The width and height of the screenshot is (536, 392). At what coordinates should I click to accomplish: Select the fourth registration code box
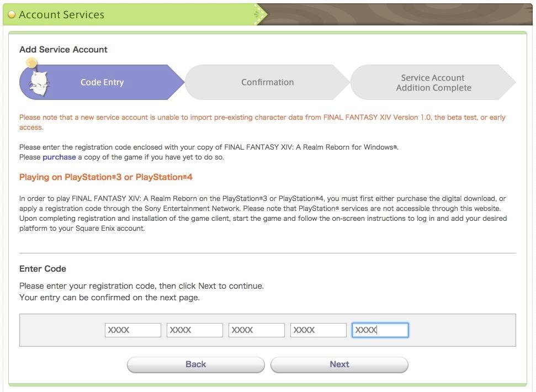point(319,330)
